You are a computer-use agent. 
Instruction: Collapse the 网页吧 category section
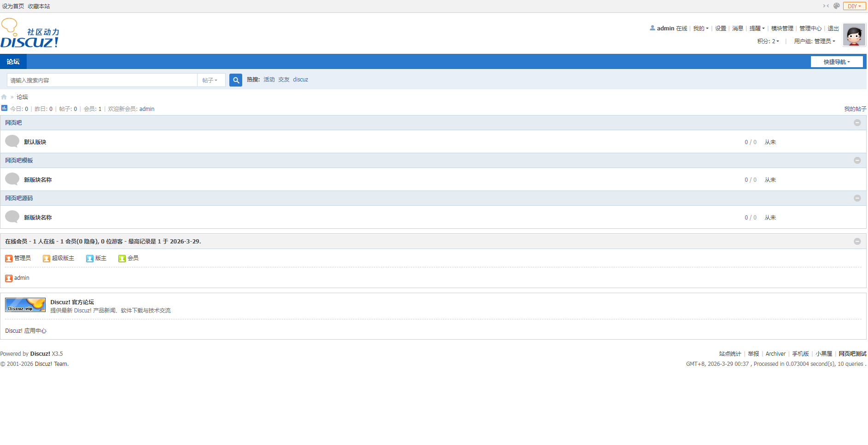click(x=857, y=123)
